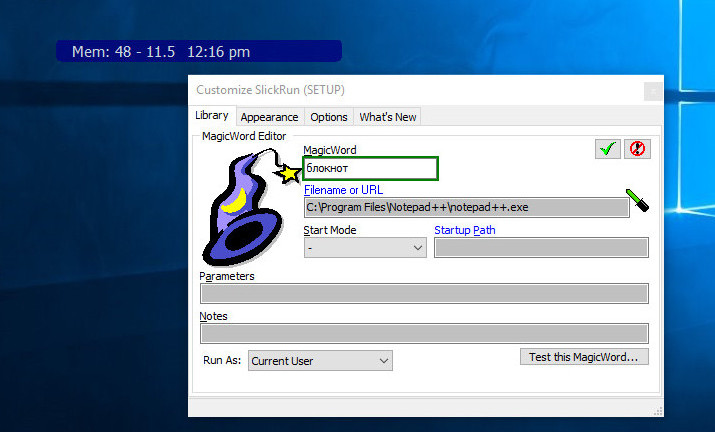Open the Library tab

pos(212,115)
